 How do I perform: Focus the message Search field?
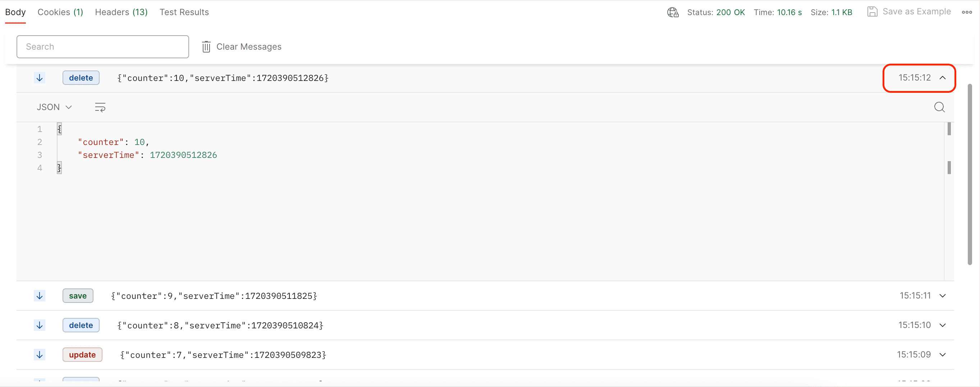point(103,47)
